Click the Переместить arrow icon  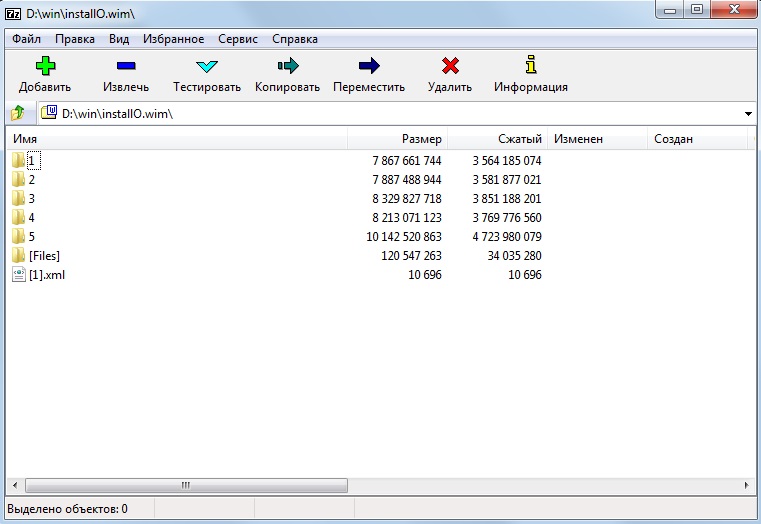(368, 66)
